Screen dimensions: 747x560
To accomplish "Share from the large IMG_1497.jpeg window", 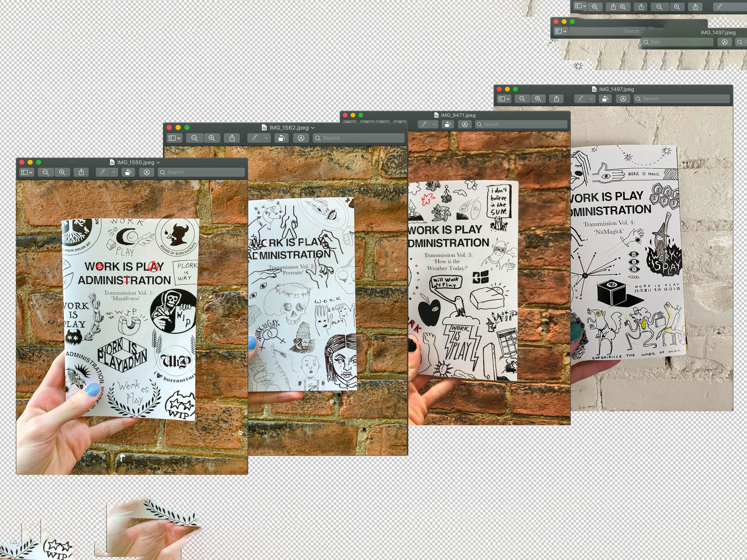I will click(x=557, y=99).
